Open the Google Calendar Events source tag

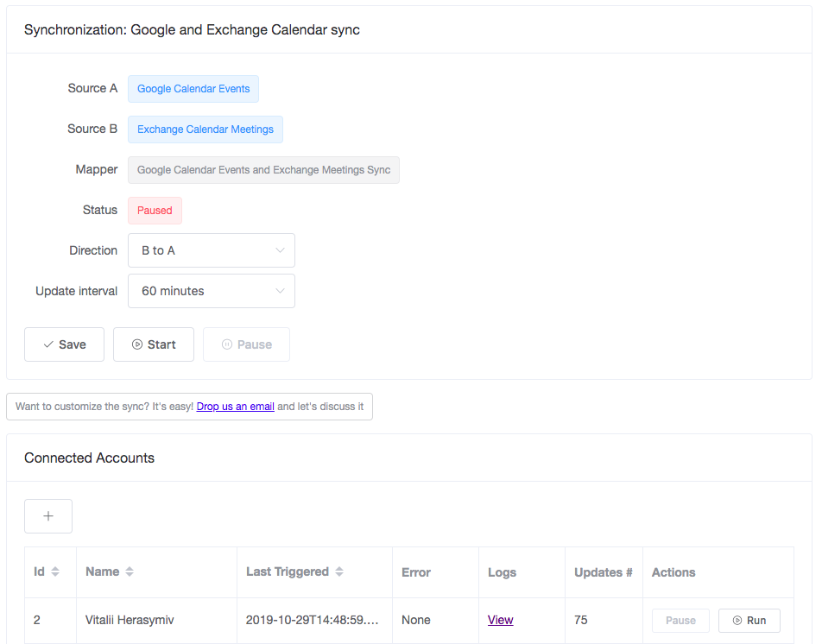193,89
